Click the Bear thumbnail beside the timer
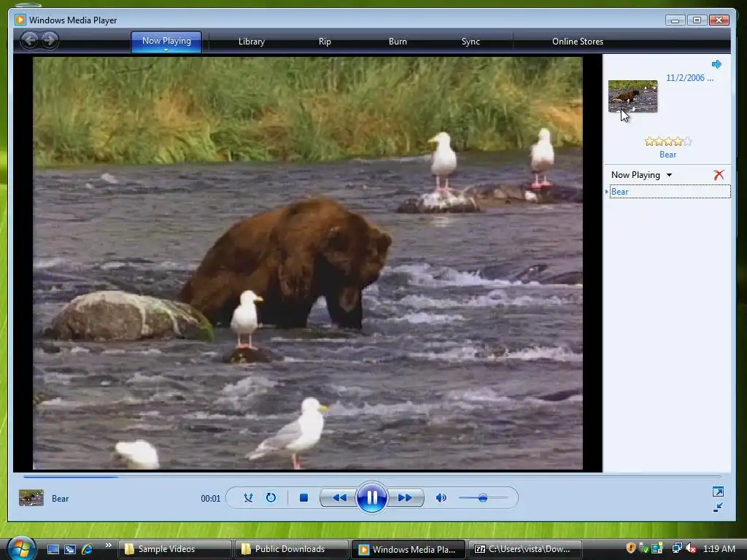The image size is (747, 560). pos(31,497)
